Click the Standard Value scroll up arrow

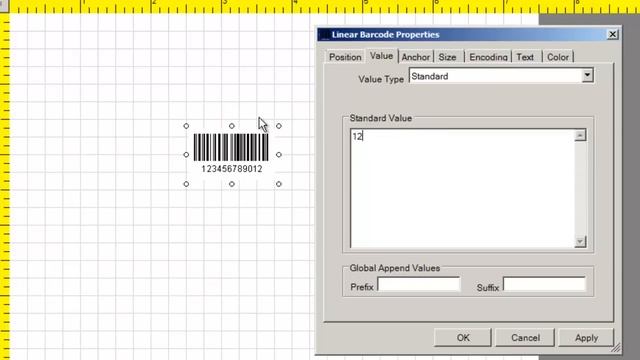(580, 136)
